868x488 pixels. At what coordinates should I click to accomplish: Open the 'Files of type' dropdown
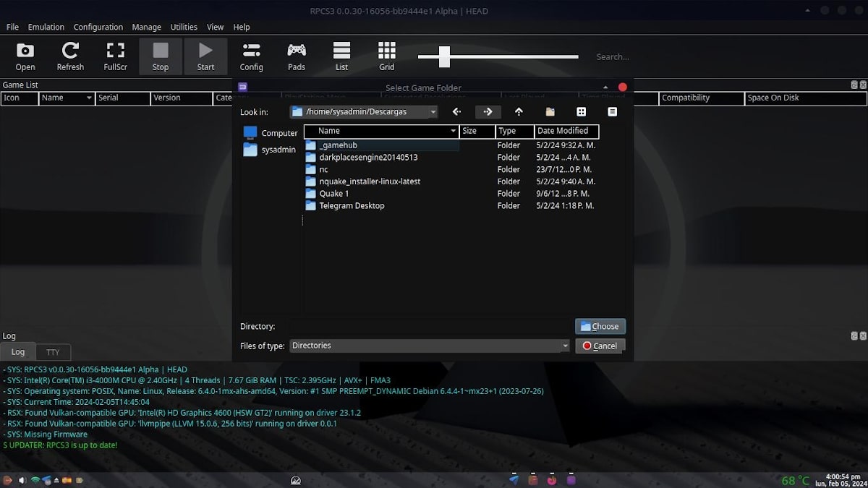[566, 346]
